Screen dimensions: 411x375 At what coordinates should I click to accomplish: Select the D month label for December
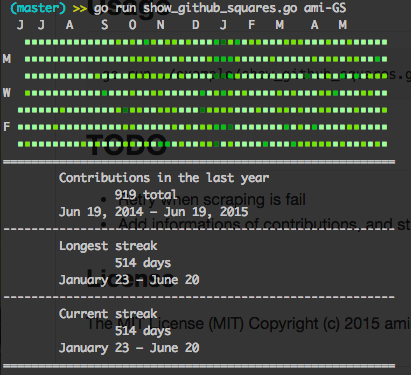click(x=196, y=25)
